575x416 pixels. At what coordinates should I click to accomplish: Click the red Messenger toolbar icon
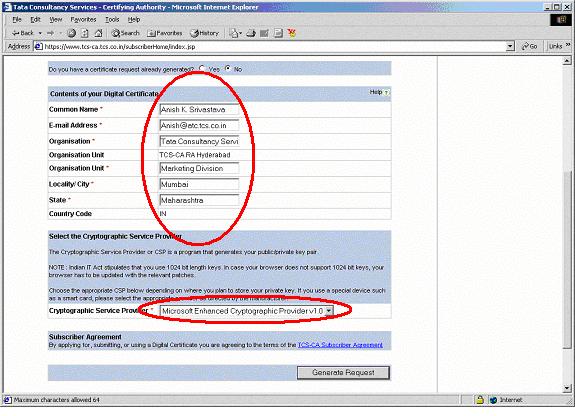coord(292,33)
